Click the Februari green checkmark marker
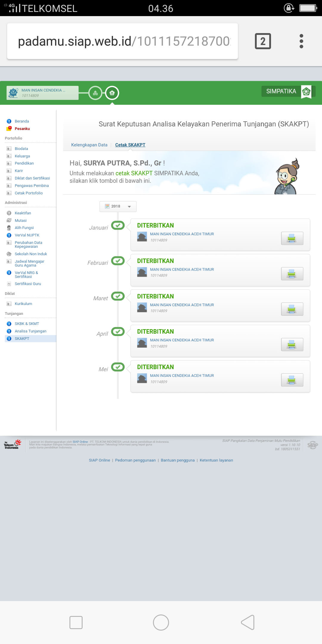Image resolution: width=322 pixels, height=644 pixels. click(x=118, y=261)
